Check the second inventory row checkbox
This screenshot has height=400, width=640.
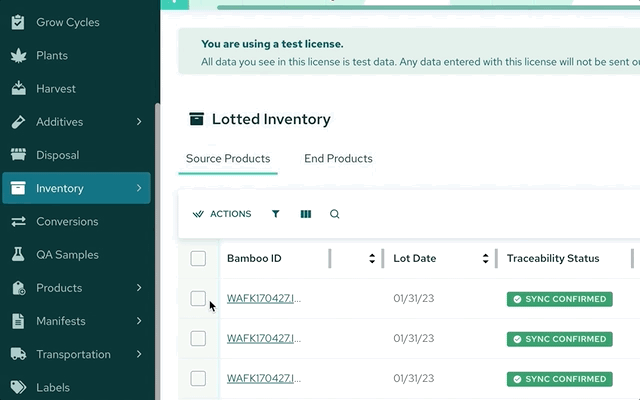coord(198,338)
